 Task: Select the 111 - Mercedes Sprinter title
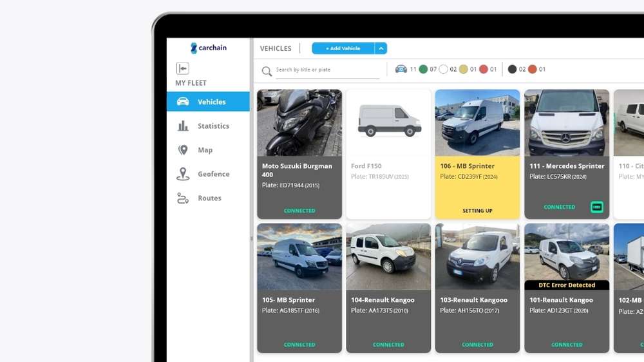(567, 166)
